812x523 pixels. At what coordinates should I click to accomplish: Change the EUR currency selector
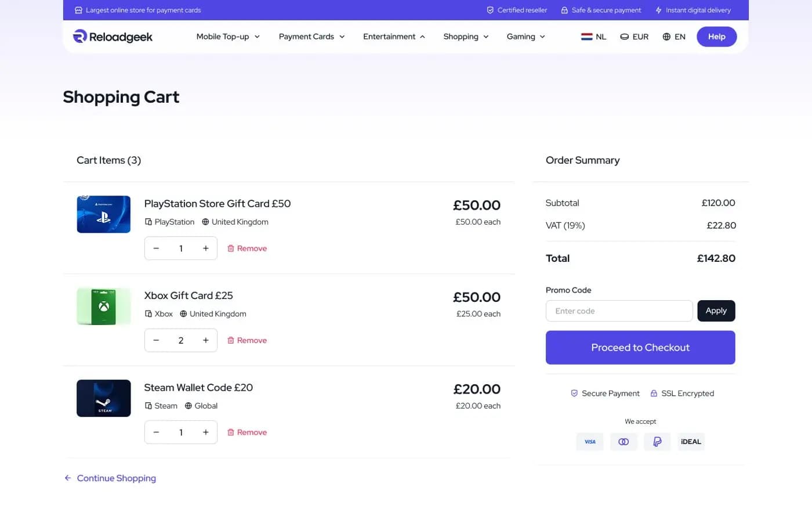(x=634, y=37)
